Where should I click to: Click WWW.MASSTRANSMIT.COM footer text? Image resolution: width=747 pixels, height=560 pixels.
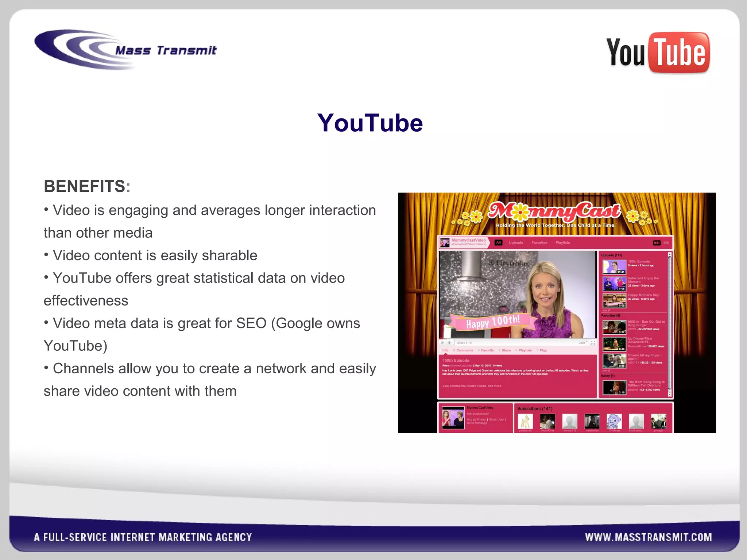[x=649, y=537]
